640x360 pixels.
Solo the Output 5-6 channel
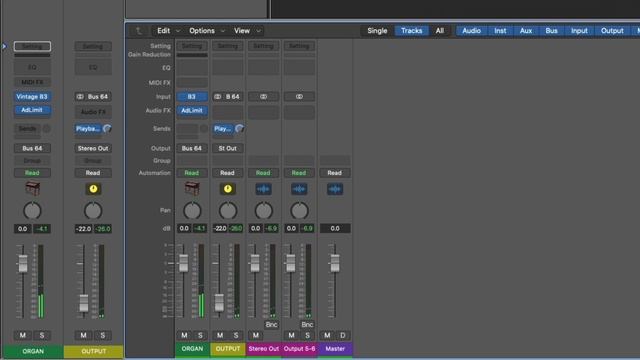point(307,335)
